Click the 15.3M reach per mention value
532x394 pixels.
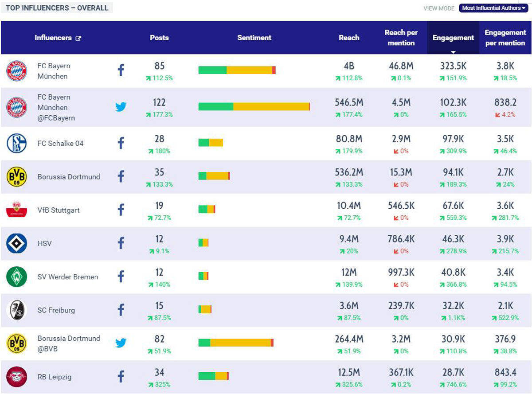(401, 172)
